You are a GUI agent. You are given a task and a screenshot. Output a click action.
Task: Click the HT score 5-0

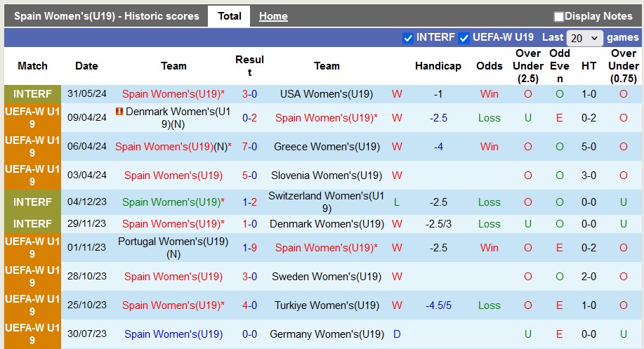[589, 147]
